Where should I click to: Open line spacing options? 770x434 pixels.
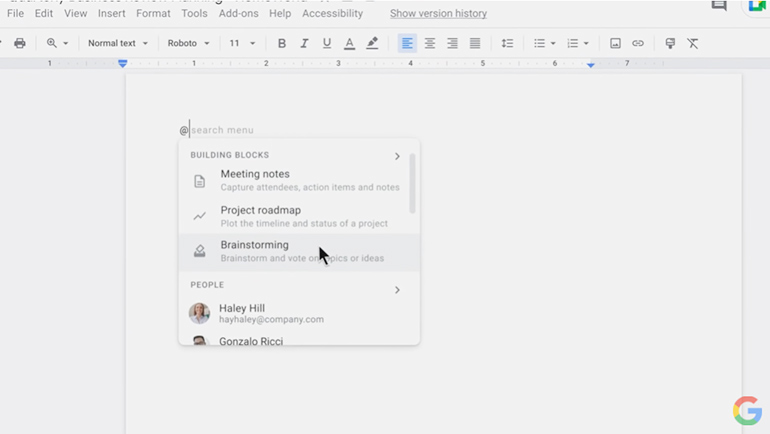tap(507, 43)
